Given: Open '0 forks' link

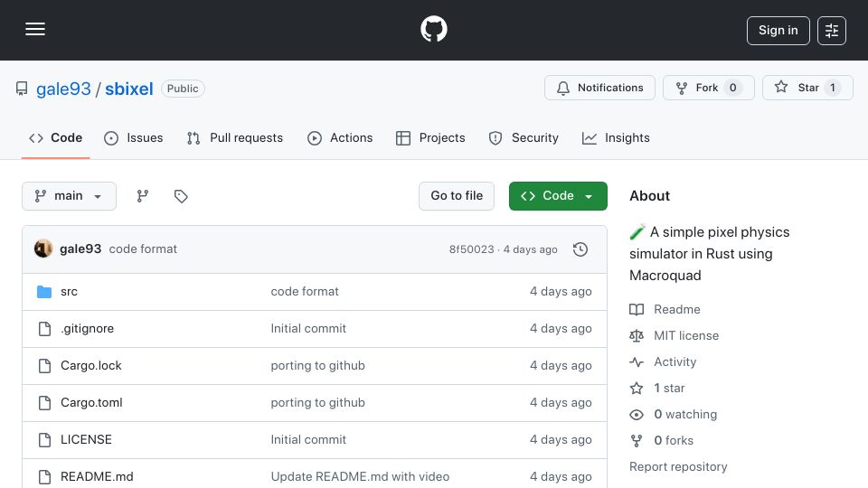Looking at the screenshot, I should point(662,441).
